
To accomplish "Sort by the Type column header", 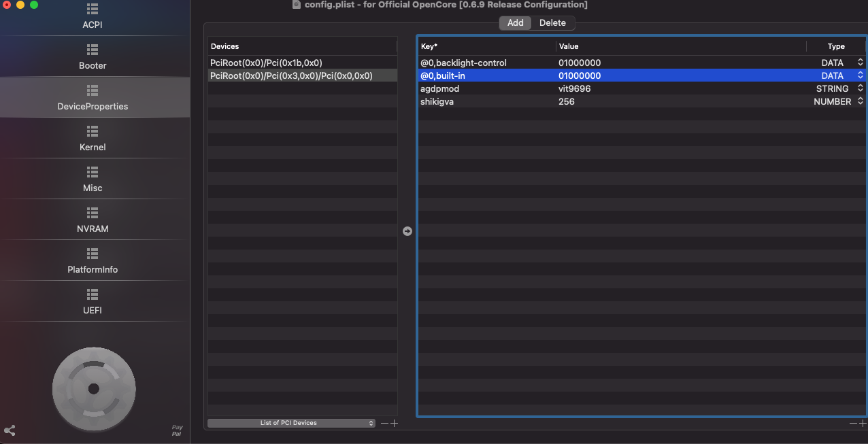I will 836,46.
